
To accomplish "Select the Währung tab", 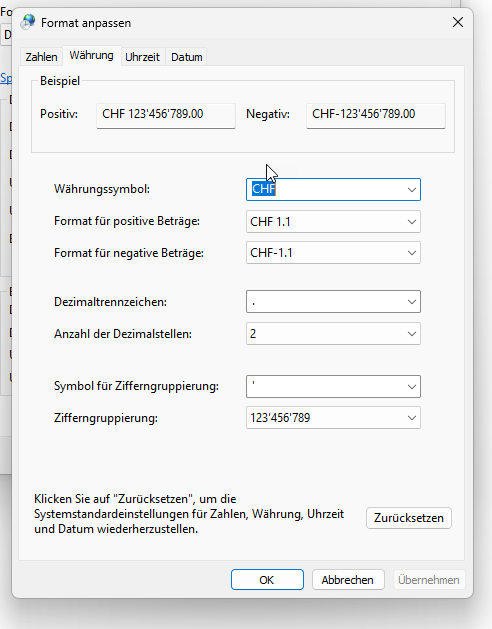I will 91,55.
